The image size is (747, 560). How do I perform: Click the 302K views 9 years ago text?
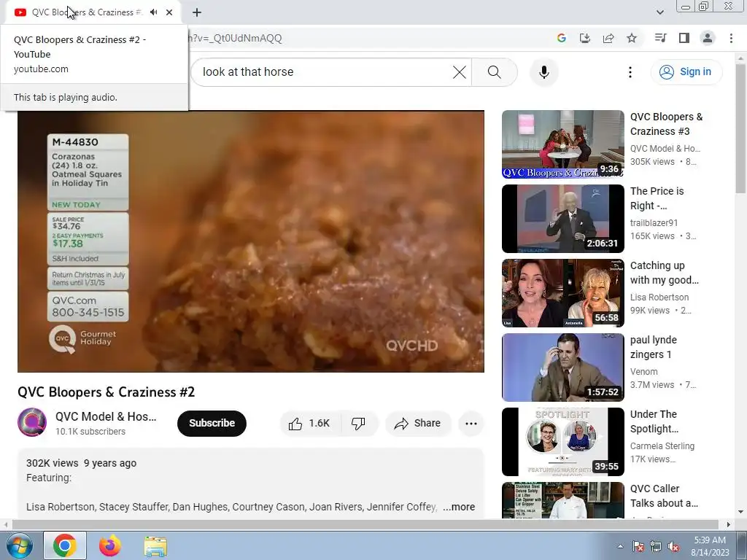point(82,463)
